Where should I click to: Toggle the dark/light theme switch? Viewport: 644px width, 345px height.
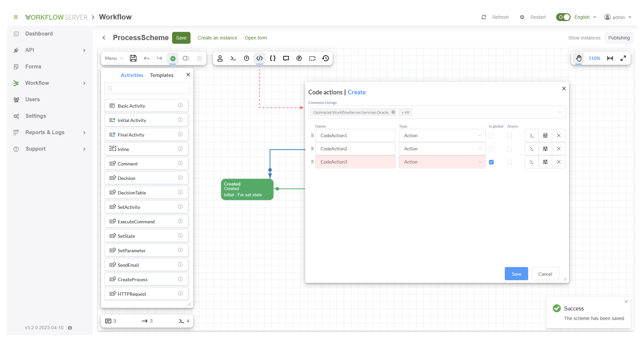point(563,17)
